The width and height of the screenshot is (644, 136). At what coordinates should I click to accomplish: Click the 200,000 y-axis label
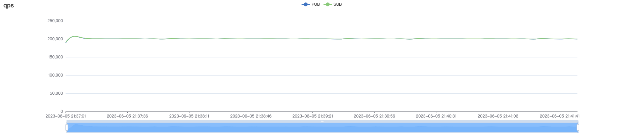coord(55,39)
